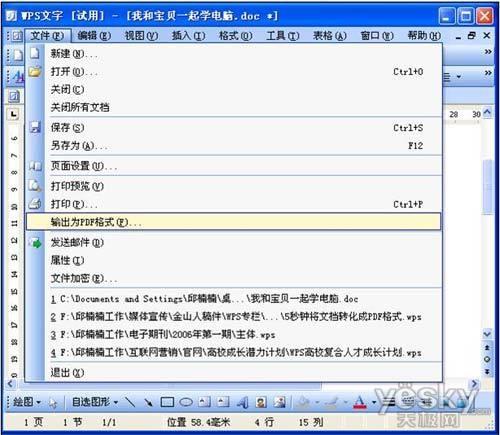The image size is (500, 435).
Task: Select the Line drawing tool
Action: 130,402
